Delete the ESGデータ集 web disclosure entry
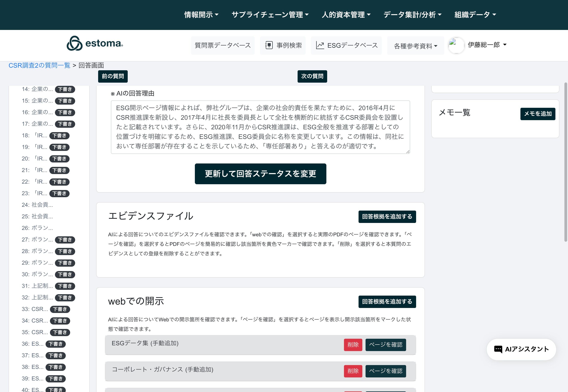This screenshot has width=568, height=392. [353, 344]
